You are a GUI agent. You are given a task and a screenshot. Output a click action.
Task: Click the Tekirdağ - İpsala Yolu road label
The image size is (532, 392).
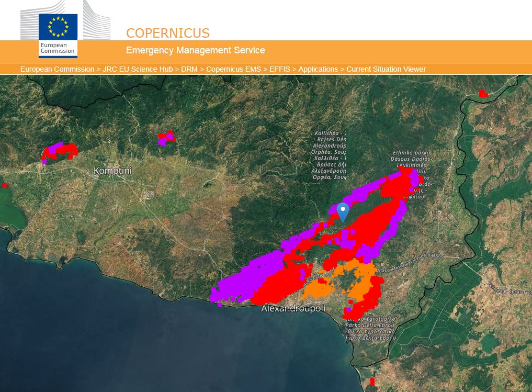510,288
